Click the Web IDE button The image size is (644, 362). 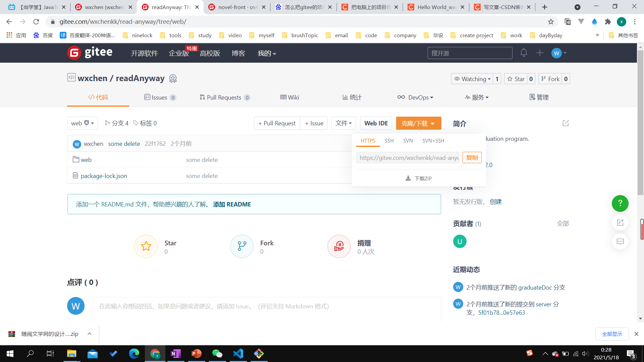(376, 123)
